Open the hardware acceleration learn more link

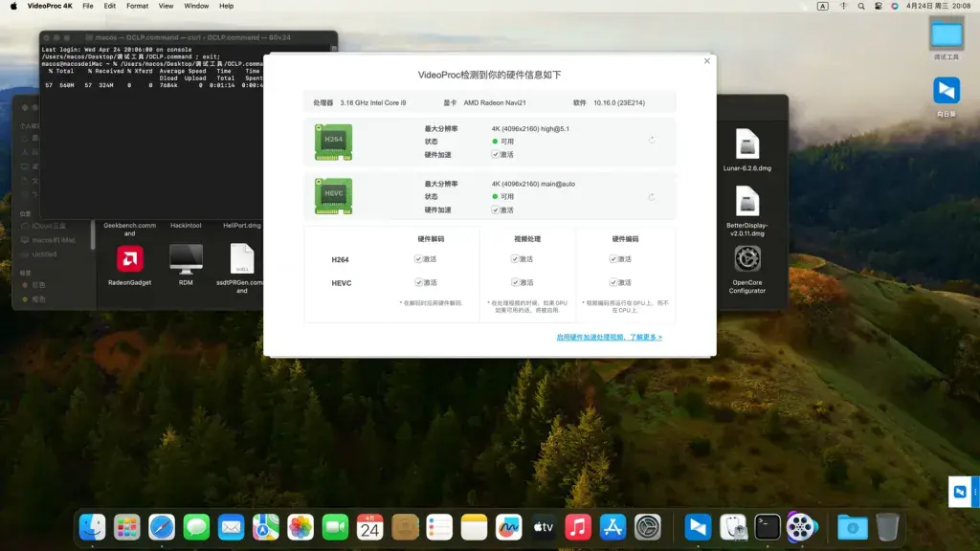click(x=609, y=337)
